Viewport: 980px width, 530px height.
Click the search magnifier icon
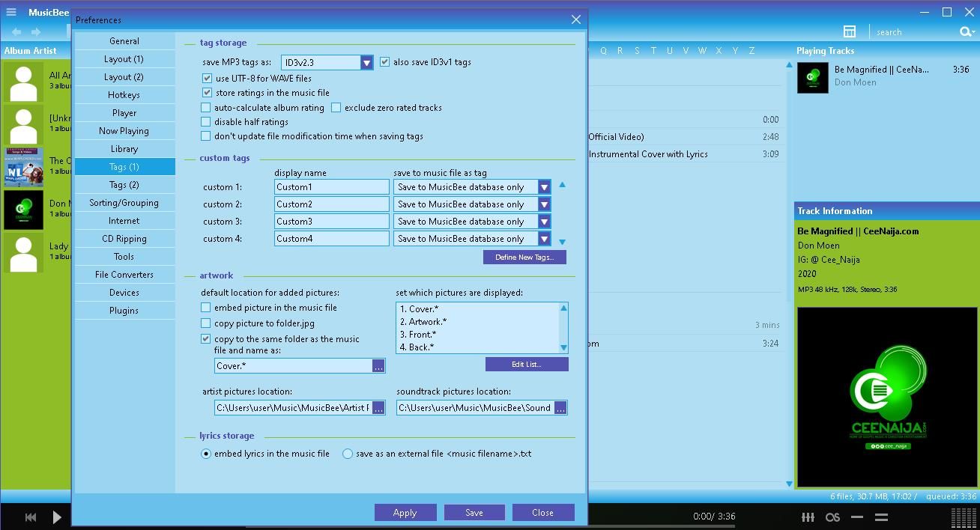(965, 31)
